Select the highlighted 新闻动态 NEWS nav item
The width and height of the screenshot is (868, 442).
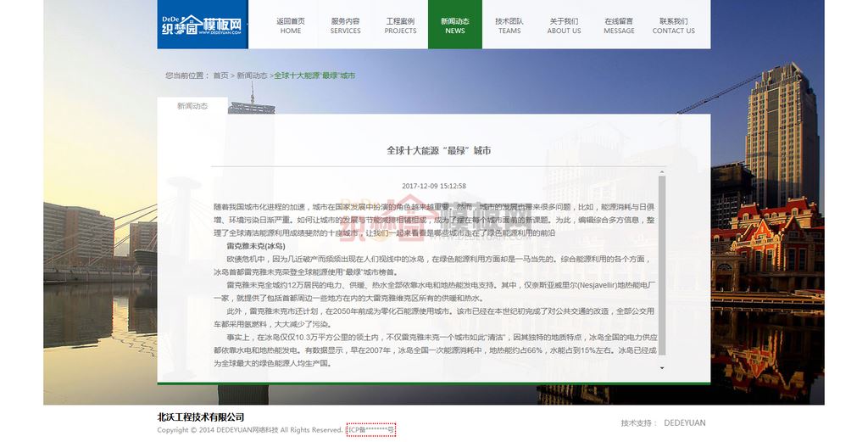[454, 25]
